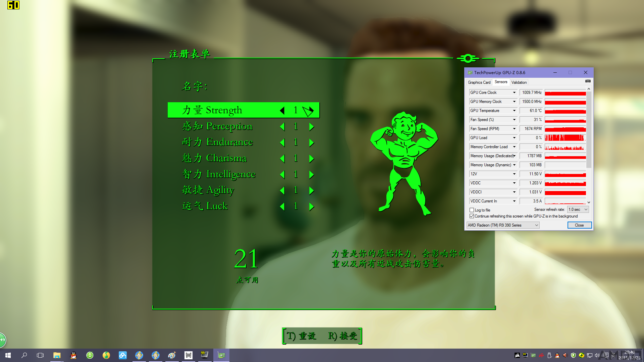Lower Endurance using its left arrow
This screenshot has width=644, height=362.
point(282,142)
